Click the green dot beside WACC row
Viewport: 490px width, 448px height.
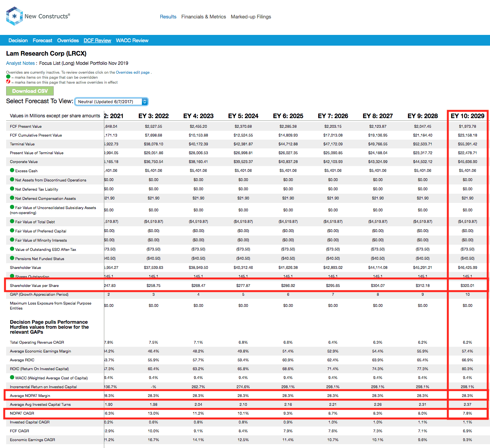click(x=12, y=377)
